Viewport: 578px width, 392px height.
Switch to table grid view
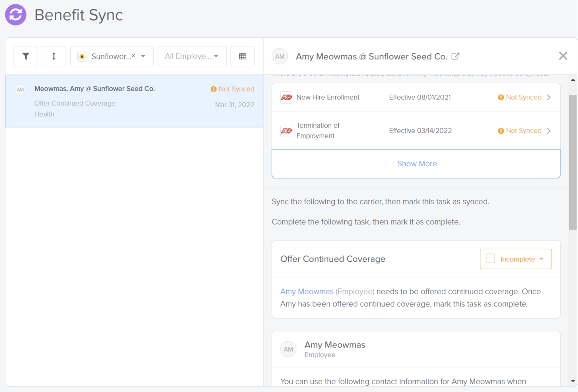tap(242, 56)
